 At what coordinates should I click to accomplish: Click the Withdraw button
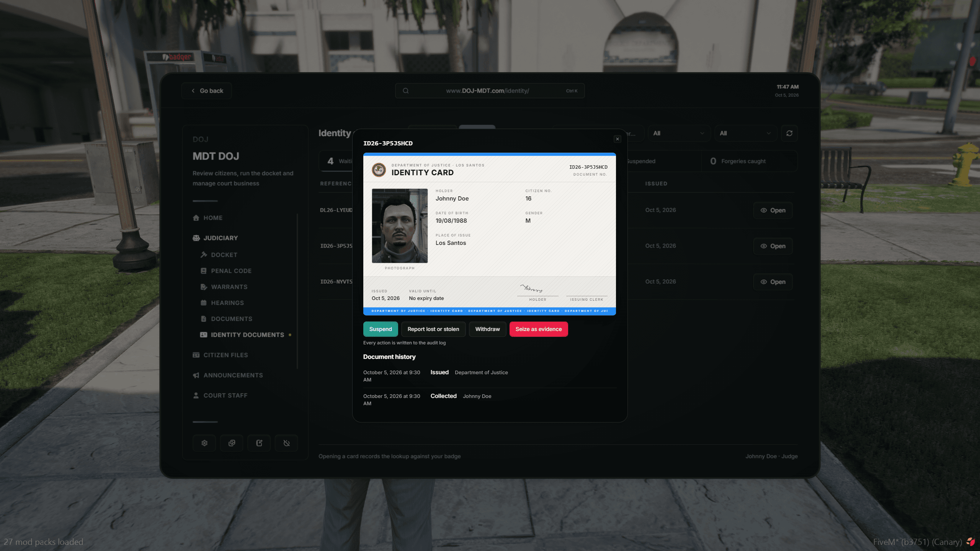487,329
